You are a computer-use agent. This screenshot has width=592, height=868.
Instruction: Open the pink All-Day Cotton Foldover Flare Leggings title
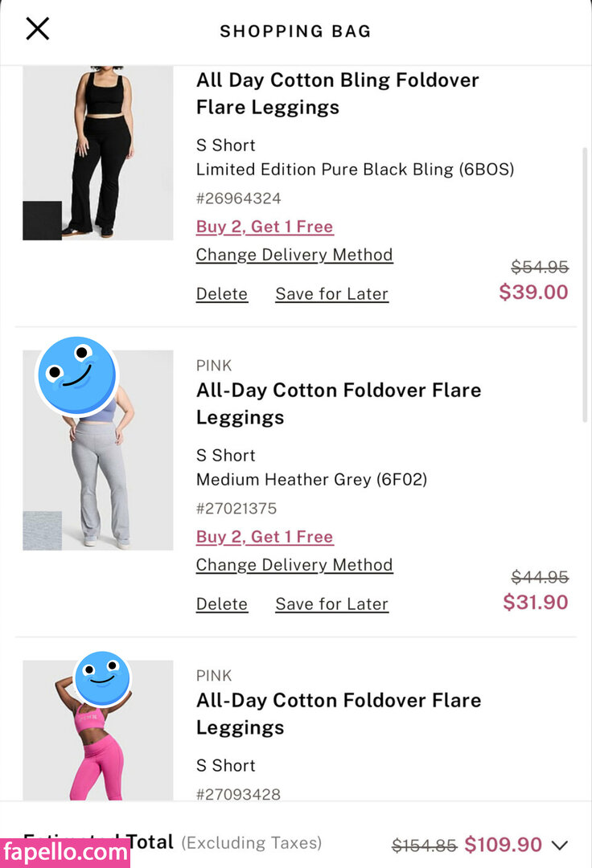[x=339, y=714]
